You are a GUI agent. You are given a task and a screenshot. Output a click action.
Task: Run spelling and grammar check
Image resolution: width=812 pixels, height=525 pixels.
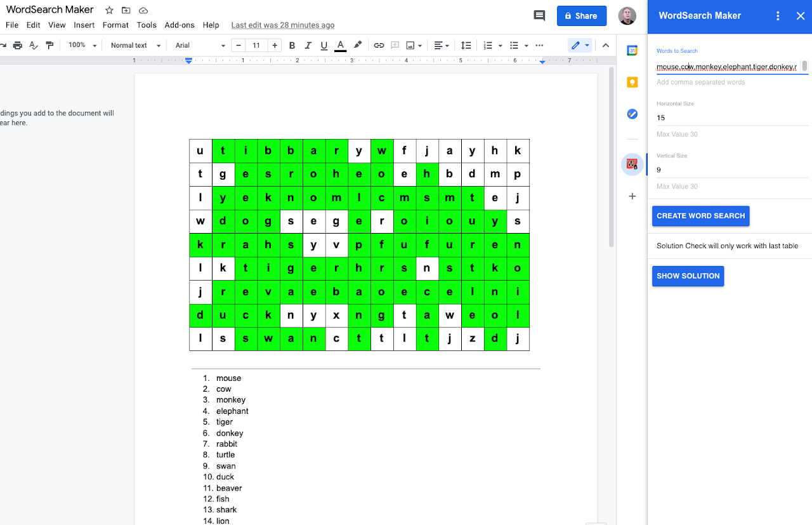pos(33,45)
